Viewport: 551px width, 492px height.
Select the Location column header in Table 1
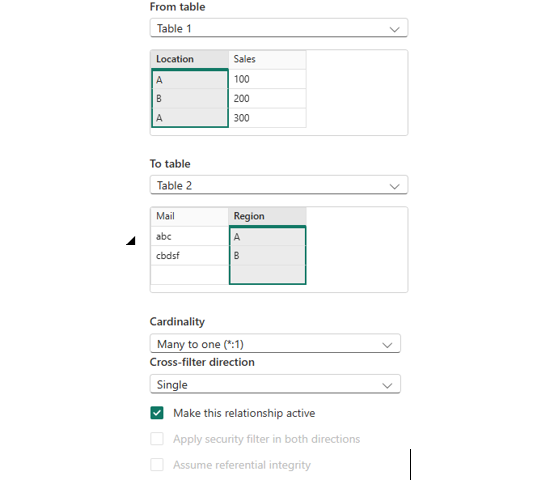[190, 59]
